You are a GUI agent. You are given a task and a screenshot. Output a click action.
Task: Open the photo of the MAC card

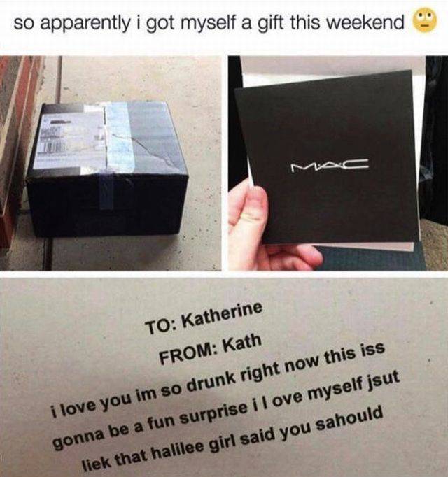point(338,163)
